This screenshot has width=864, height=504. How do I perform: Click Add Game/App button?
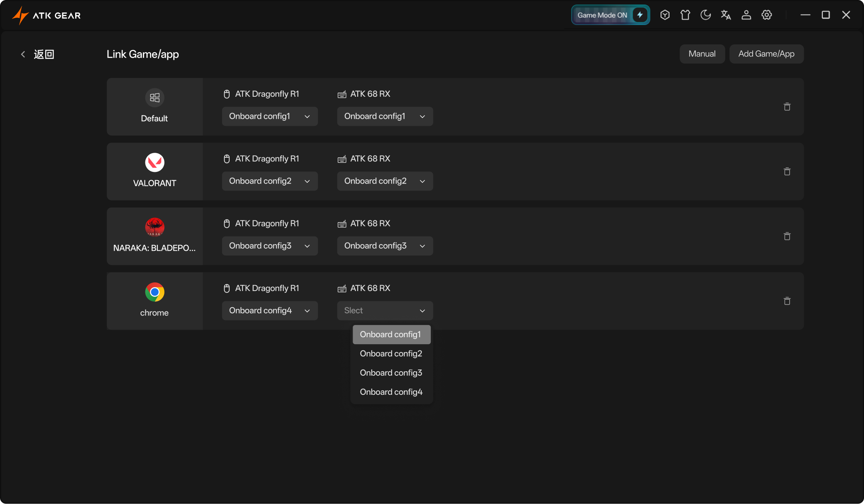766,54
